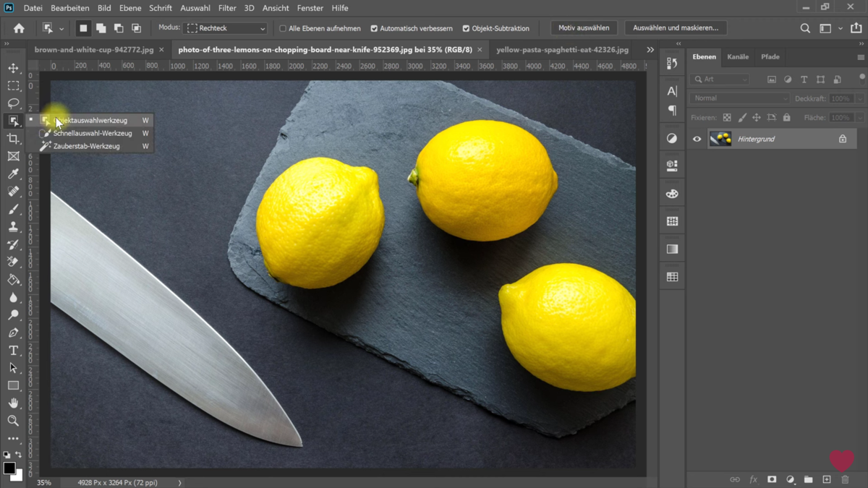Activate the Horizontal Type tool
The width and height of the screenshot is (868, 488).
[x=13, y=350]
